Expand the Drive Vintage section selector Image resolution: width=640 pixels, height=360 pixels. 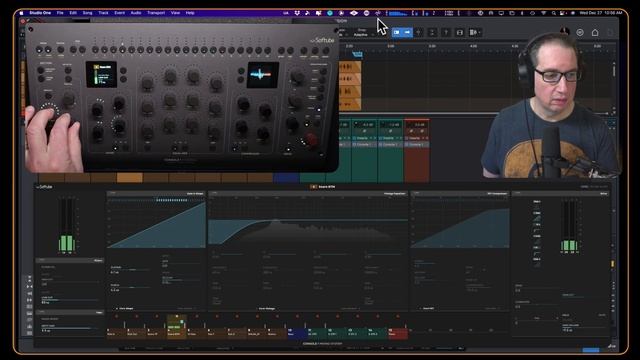(x=266, y=309)
